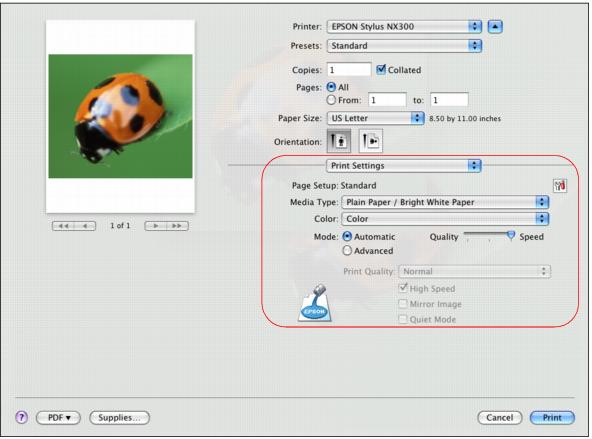Toggle the Collated checkbox
Image resolution: width=592 pixels, height=439 pixels.
[381, 69]
